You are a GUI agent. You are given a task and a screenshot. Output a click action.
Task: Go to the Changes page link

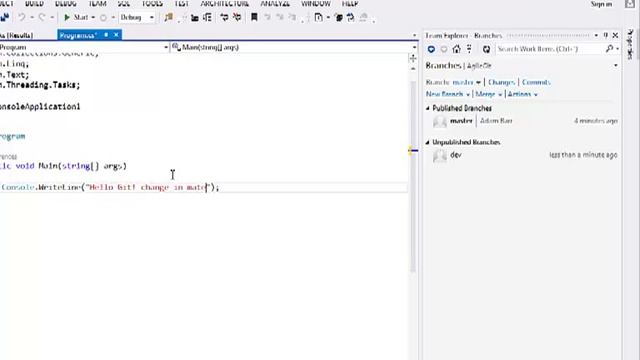click(501, 82)
